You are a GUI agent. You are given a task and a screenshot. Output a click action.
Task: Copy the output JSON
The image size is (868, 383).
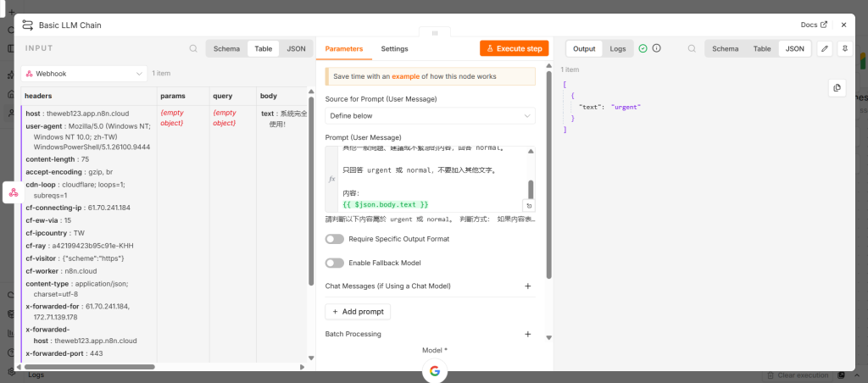coord(837,87)
